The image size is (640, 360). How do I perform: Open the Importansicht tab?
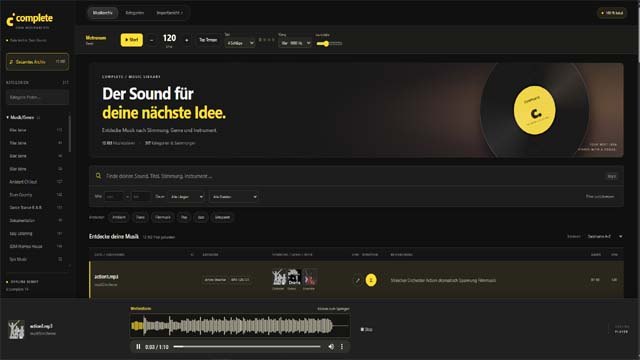coord(169,13)
